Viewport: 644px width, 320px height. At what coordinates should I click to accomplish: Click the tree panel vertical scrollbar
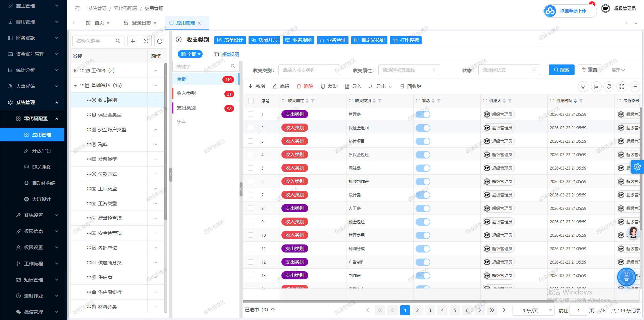point(166,141)
